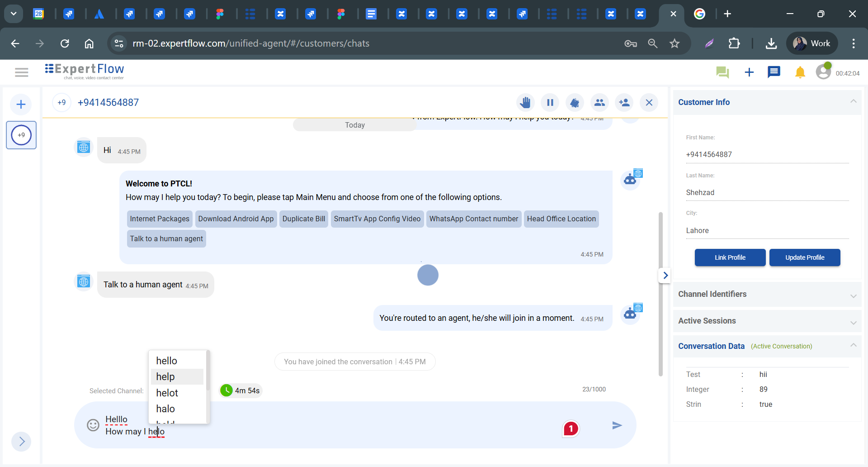Click the agent profile avatar
This screenshot has width=868, height=467.
point(823,71)
